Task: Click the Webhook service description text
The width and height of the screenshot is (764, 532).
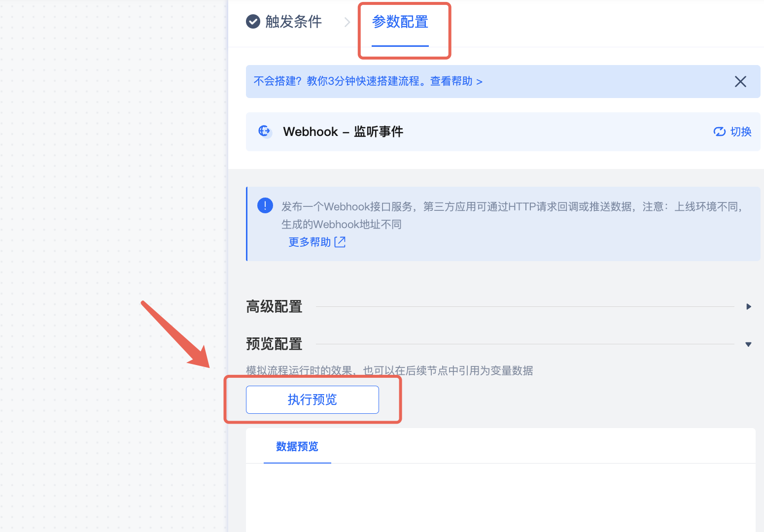Action: (512, 215)
